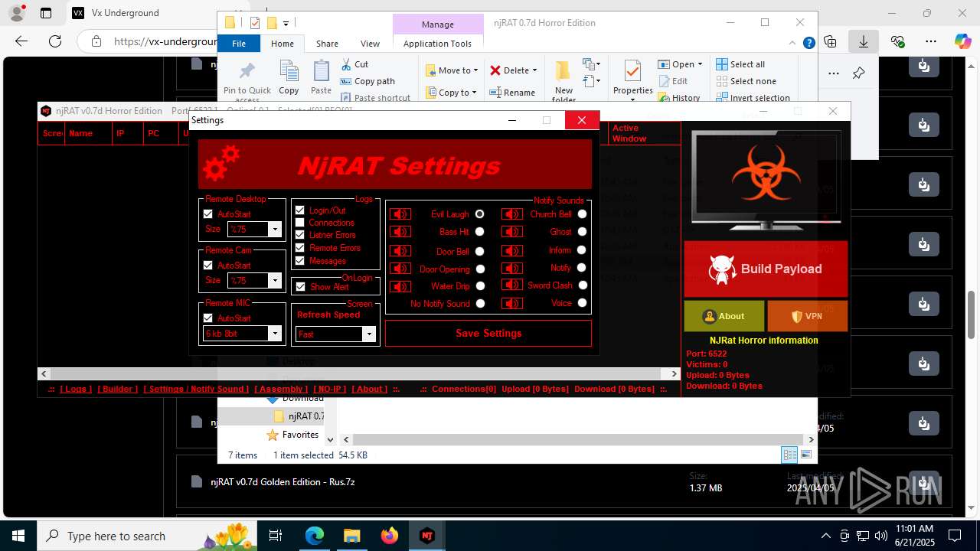Play the Door Opening sound preview

coord(400,269)
